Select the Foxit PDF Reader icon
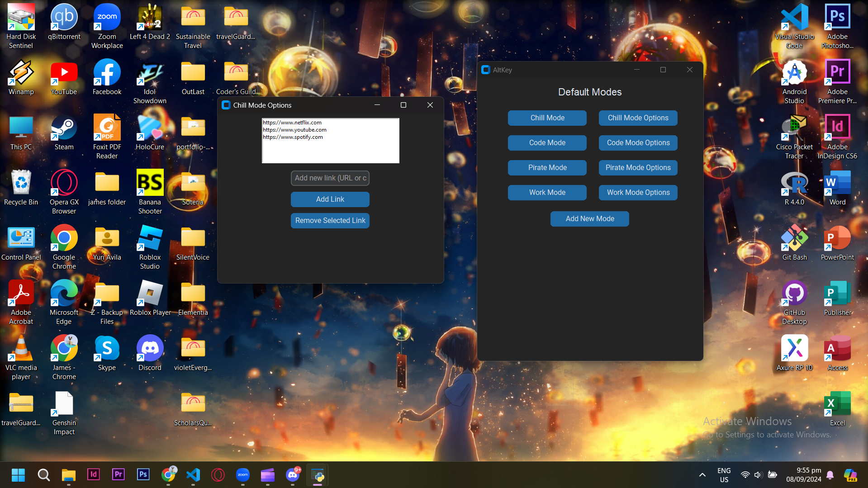The height and width of the screenshot is (488, 868). (x=107, y=137)
